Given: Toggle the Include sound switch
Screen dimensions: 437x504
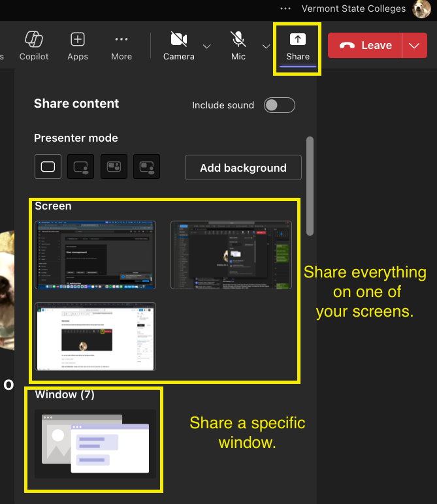Looking at the screenshot, I should point(279,105).
